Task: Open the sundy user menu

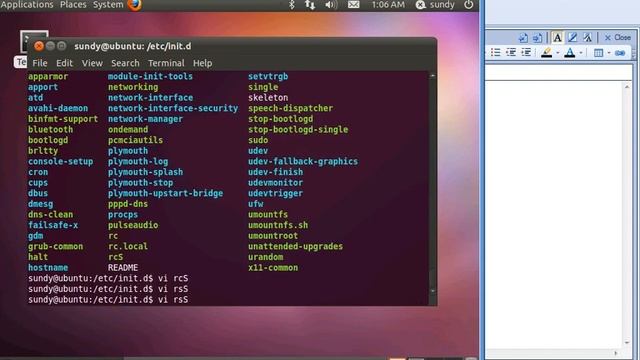Action: 435,5
